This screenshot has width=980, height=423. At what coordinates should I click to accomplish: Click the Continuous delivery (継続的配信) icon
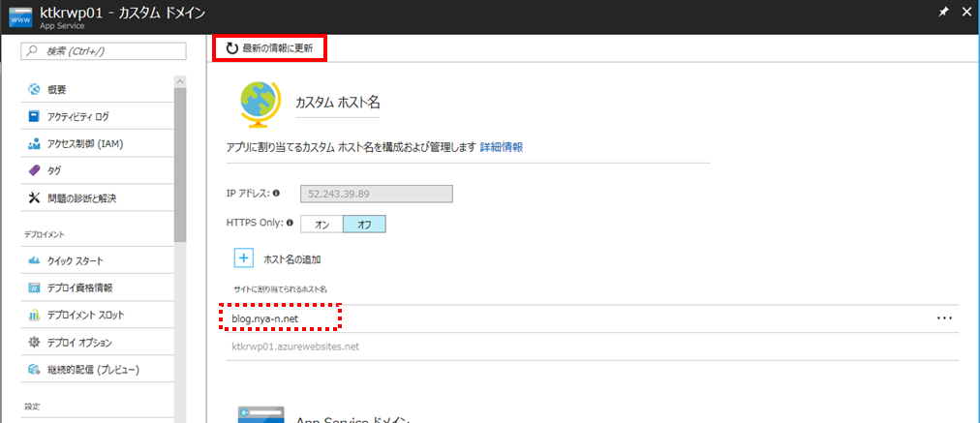pyautogui.click(x=34, y=370)
